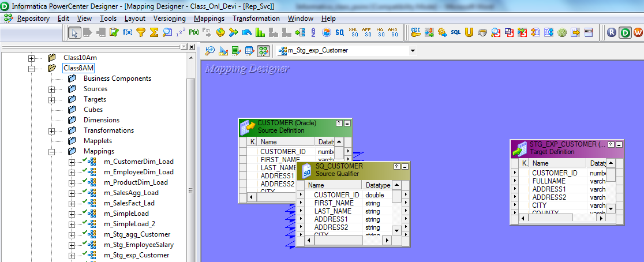Minimize the SQ_CUSTOMER Source Qualifier box
The height and width of the screenshot is (262, 644).
coord(405,166)
